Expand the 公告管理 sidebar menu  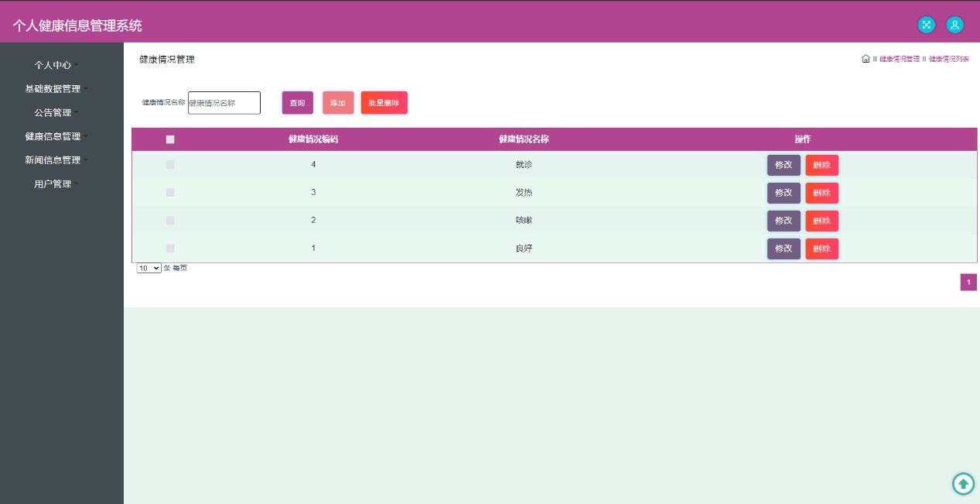pyautogui.click(x=56, y=112)
